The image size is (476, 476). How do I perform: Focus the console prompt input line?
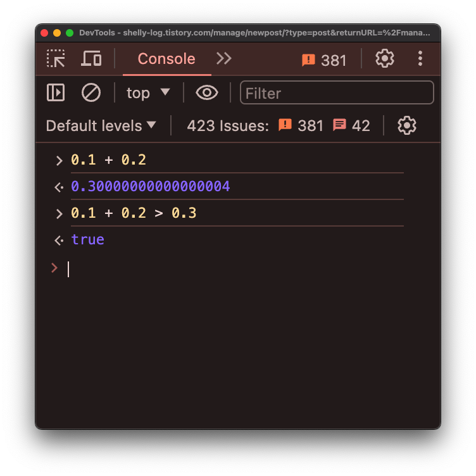coord(237,269)
